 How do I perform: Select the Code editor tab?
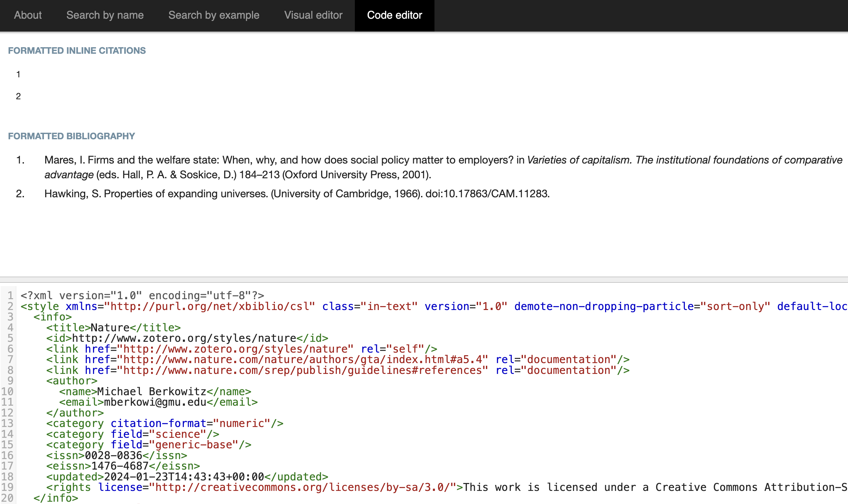click(394, 15)
